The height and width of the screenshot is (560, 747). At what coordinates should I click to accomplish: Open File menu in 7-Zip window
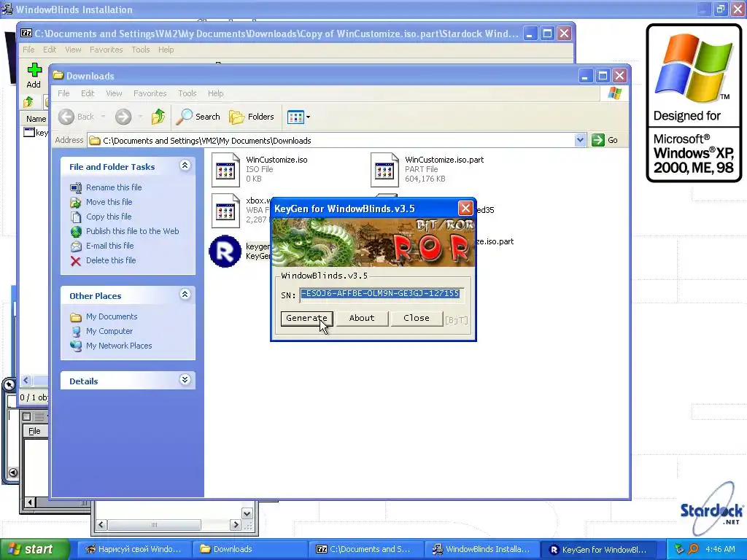click(x=28, y=50)
